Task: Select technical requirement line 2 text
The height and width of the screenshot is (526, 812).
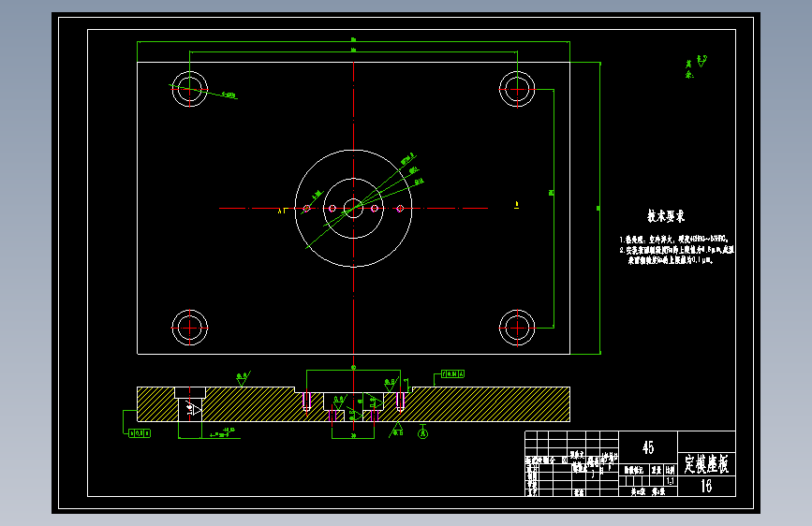Action: pyautogui.click(x=676, y=255)
